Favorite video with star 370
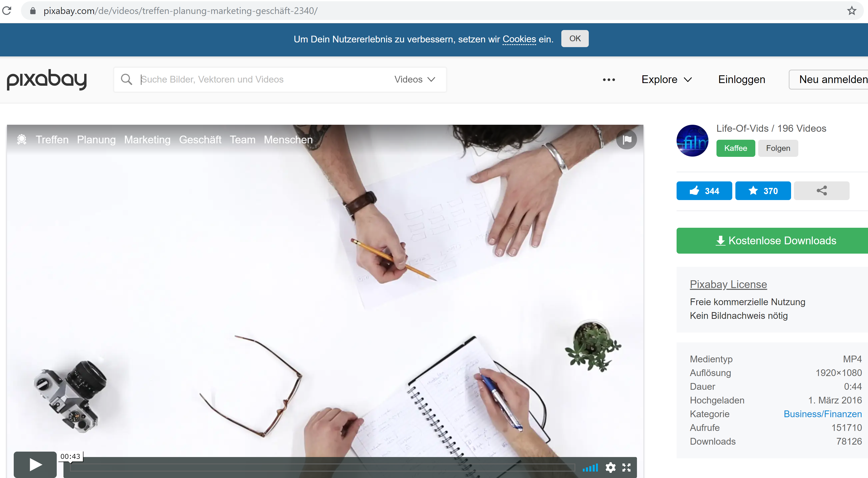This screenshot has height=478, width=868. click(x=763, y=191)
